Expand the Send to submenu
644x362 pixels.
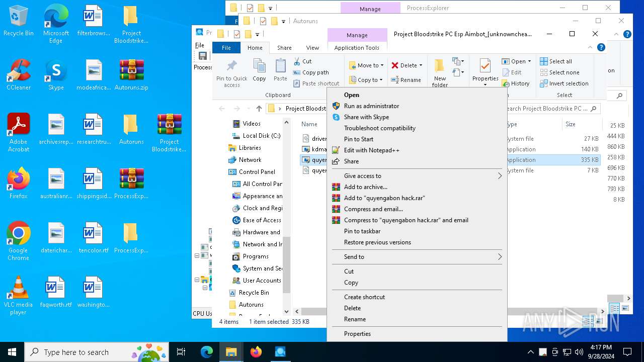417,257
